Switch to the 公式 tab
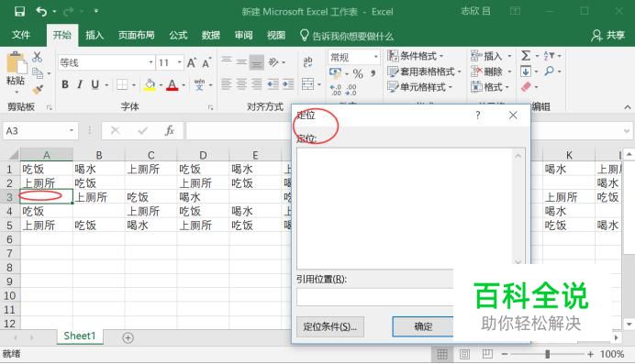The image size is (635, 364). (178, 35)
